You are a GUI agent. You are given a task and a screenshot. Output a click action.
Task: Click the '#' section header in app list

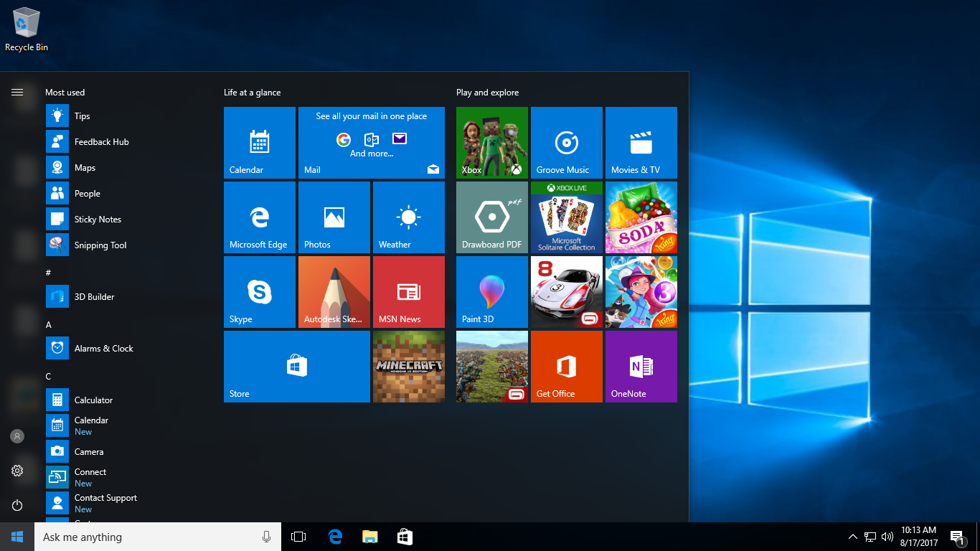click(49, 273)
